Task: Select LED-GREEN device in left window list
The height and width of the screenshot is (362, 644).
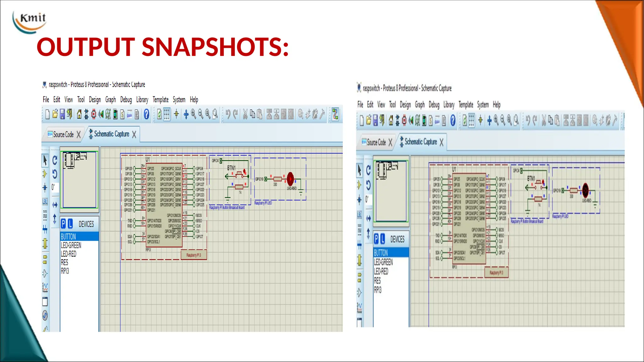Action: pos(79,245)
